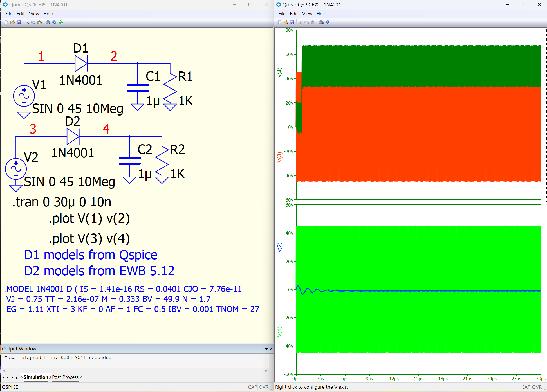Open a file with the folder icon in schematic window
This screenshot has height=392, width=547.
coord(13,22)
